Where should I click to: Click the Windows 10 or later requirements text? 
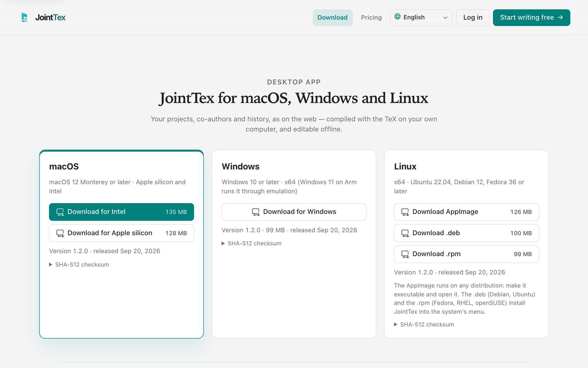point(289,186)
